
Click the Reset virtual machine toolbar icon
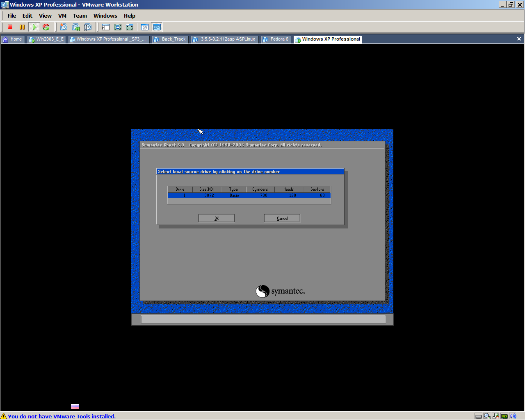pos(46,27)
